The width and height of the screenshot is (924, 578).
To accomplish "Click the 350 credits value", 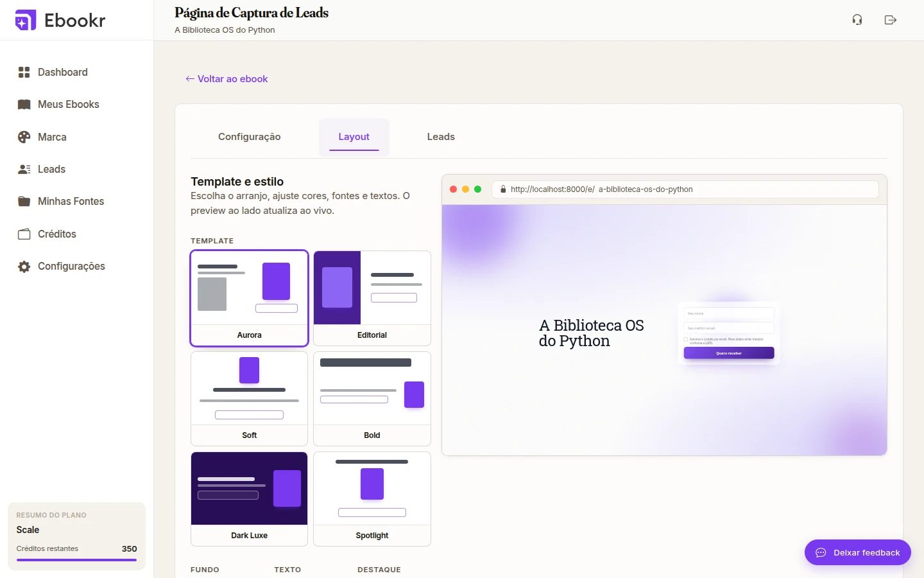I will point(130,549).
